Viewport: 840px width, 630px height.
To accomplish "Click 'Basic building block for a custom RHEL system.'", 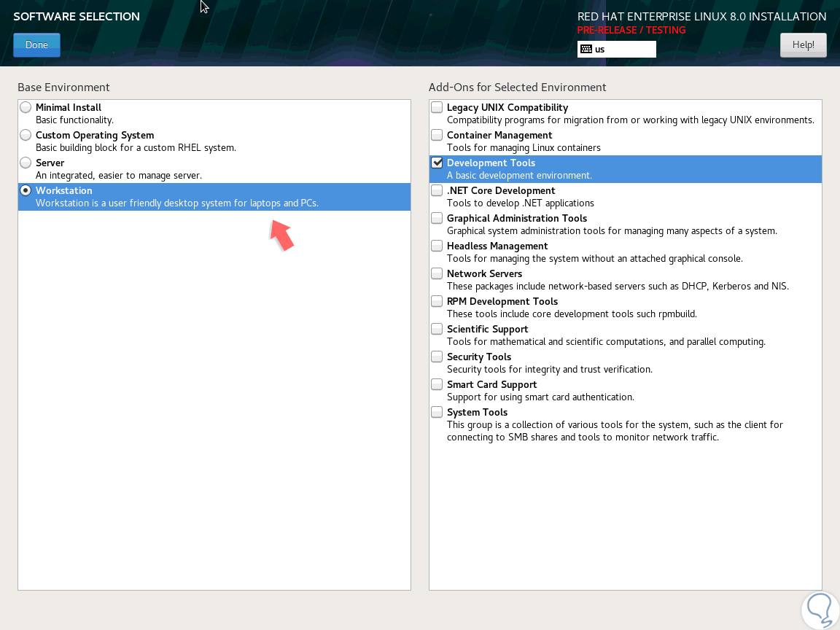I will 136,148.
